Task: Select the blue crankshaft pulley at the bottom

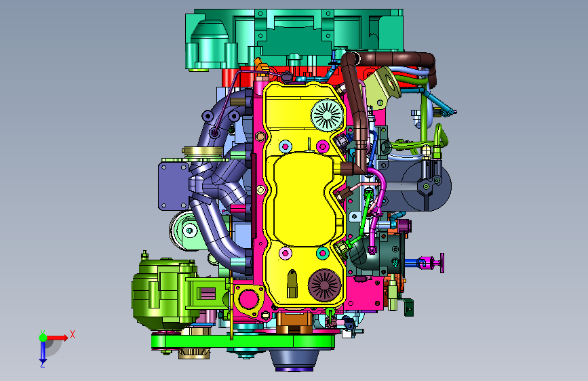Action: coord(293,360)
